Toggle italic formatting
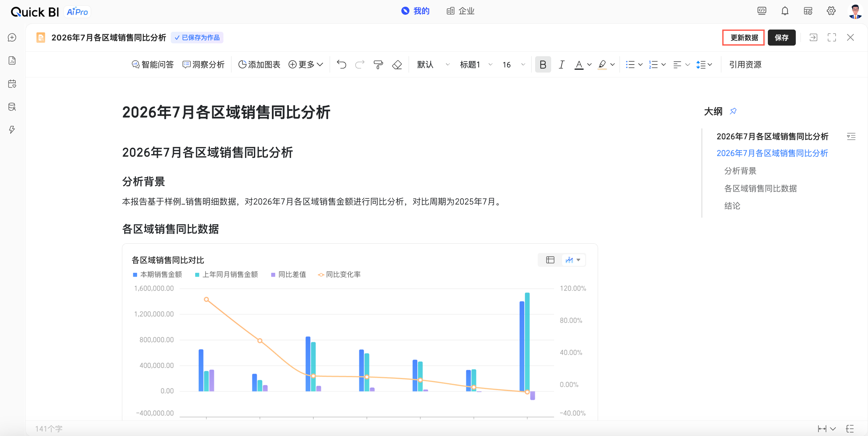 pyautogui.click(x=561, y=64)
